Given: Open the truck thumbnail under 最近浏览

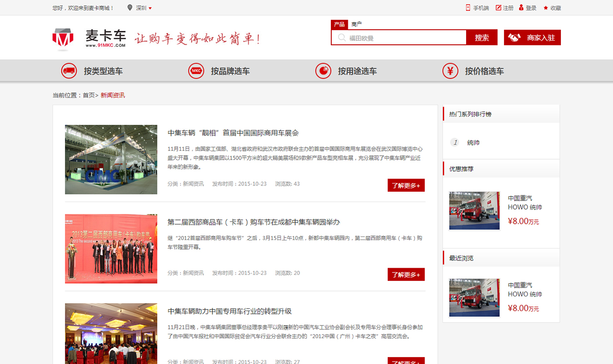Looking at the screenshot, I should point(474,297).
